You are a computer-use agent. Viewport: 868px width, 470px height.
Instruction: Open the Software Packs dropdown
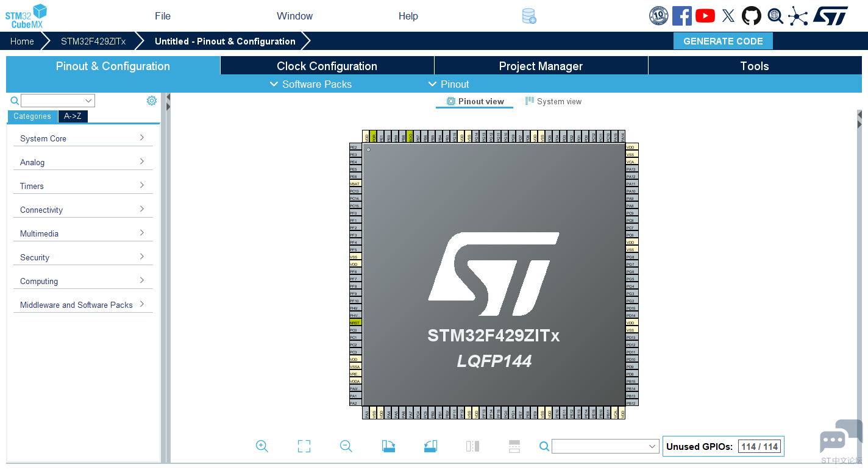[x=311, y=84]
